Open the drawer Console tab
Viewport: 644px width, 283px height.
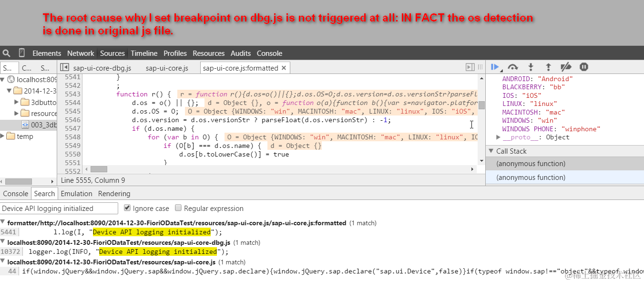pyautogui.click(x=16, y=193)
